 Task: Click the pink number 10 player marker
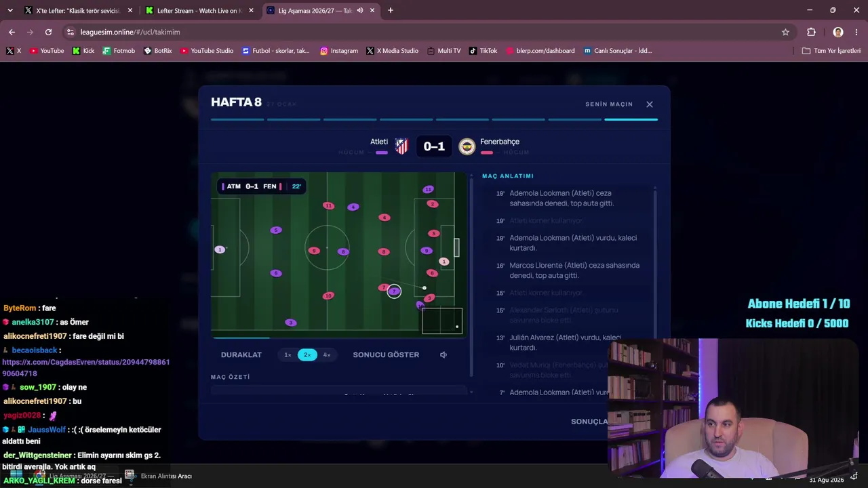(x=328, y=296)
